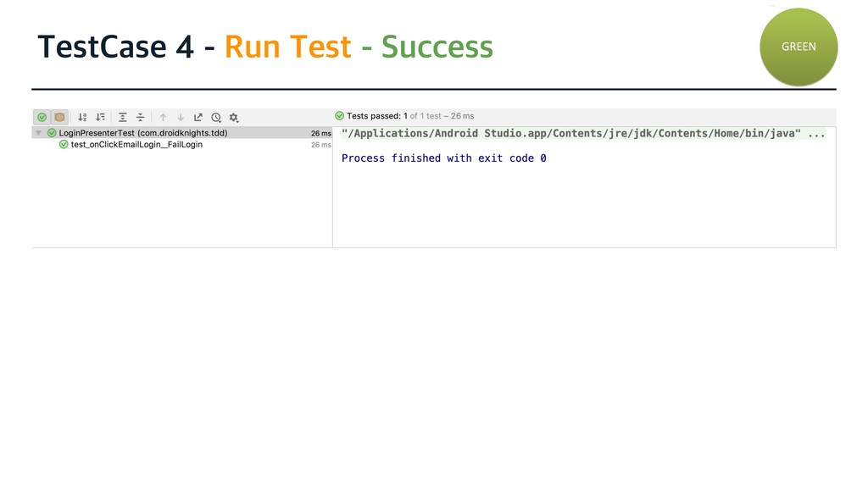
Task: Click the green check beside test_onClickEmailLogin__FailLogin
Action: 64,145
